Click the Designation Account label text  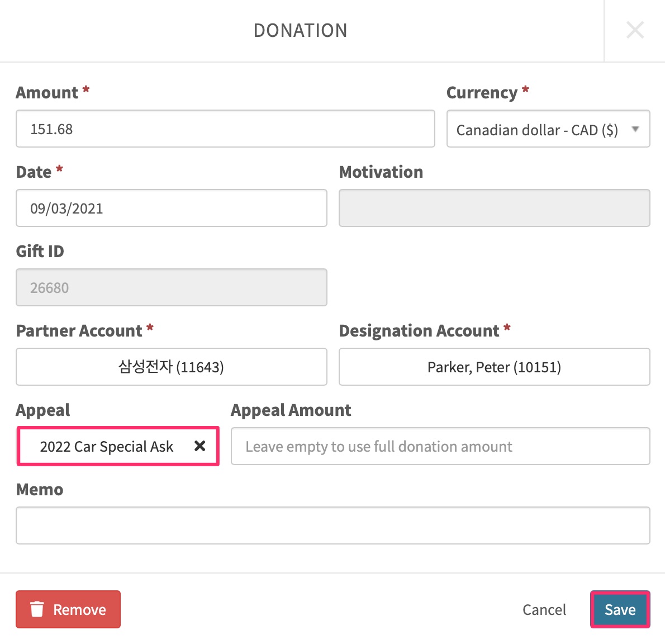[419, 330]
